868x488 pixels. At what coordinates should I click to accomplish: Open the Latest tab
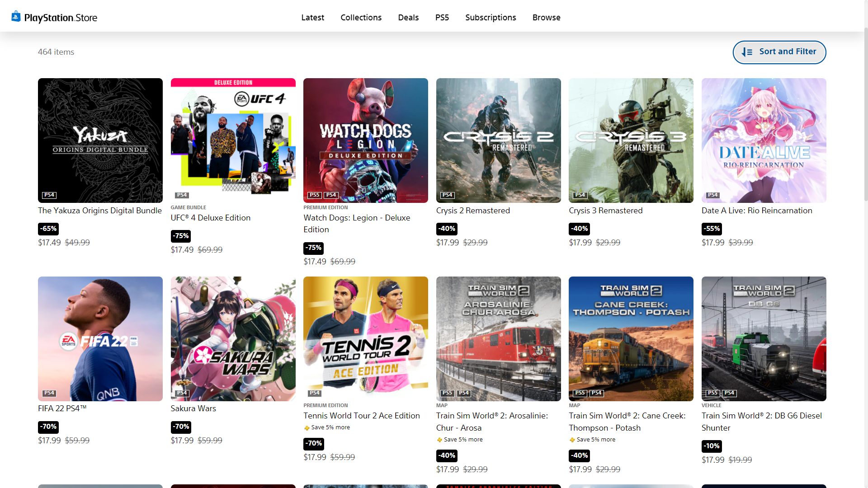[312, 17]
